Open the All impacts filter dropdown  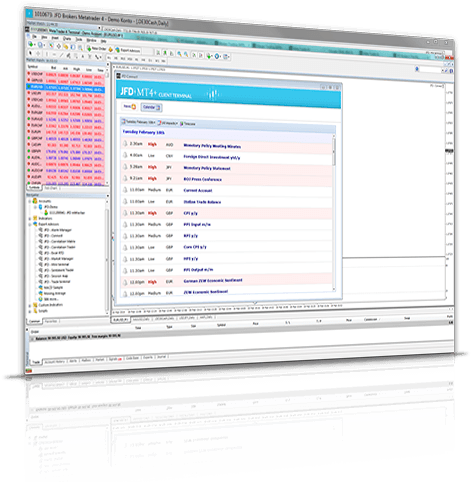point(168,123)
